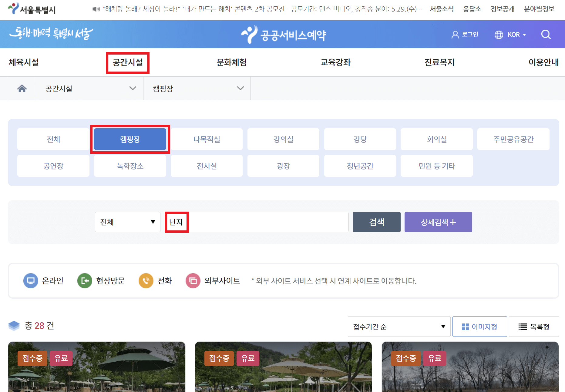Image resolution: width=565 pixels, height=392 pixels.
Task: Open the 접수기간 순 sort dropdown
Action: tap(399, 327)
